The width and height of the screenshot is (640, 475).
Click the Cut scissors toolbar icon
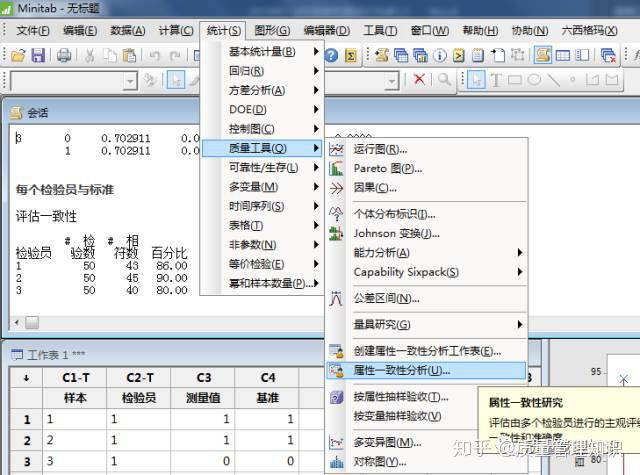[x=89, y=55]
